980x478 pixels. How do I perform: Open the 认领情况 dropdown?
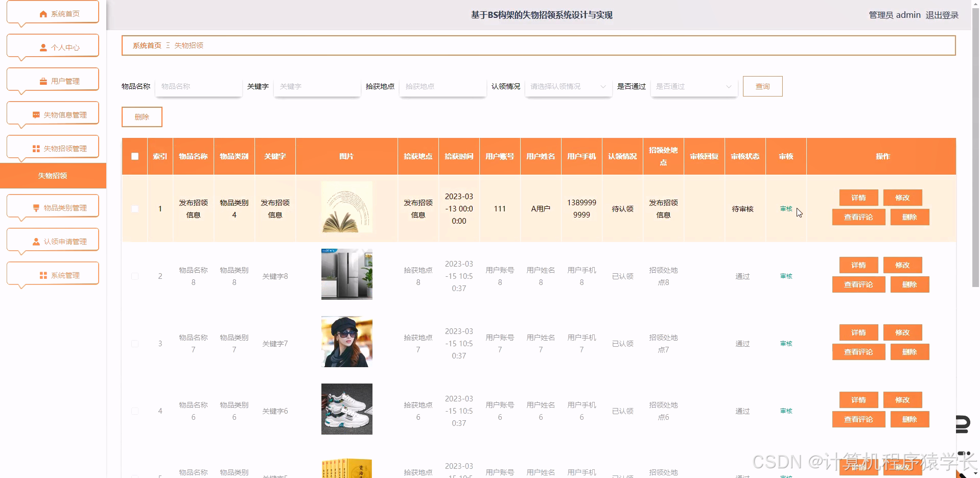(x=568, y=87)
